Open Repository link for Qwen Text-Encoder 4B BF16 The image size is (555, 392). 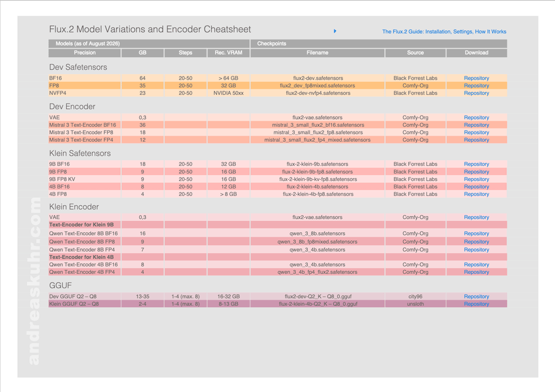click(x=476, y=264)
